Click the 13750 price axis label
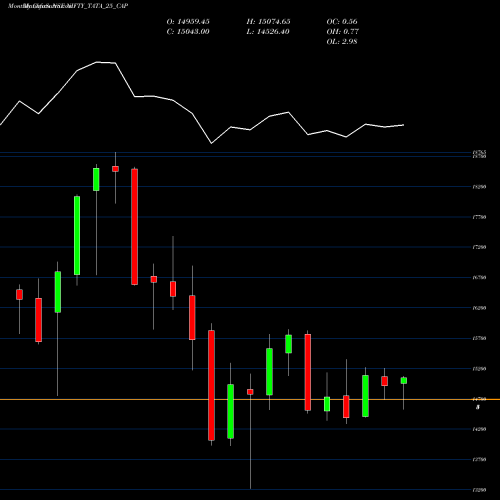This screenshot has height=500, width=500. tap(479, 460)
